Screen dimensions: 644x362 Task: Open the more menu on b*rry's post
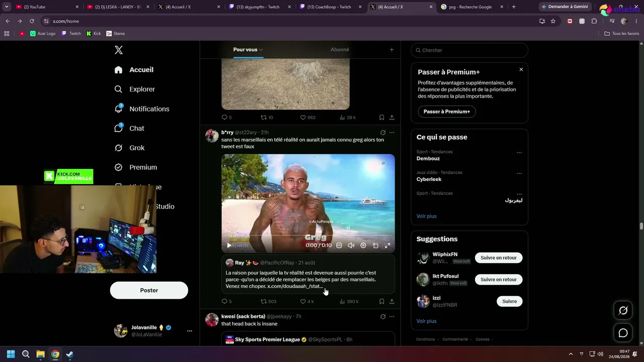pyautogui.click(x=392, y=133)
